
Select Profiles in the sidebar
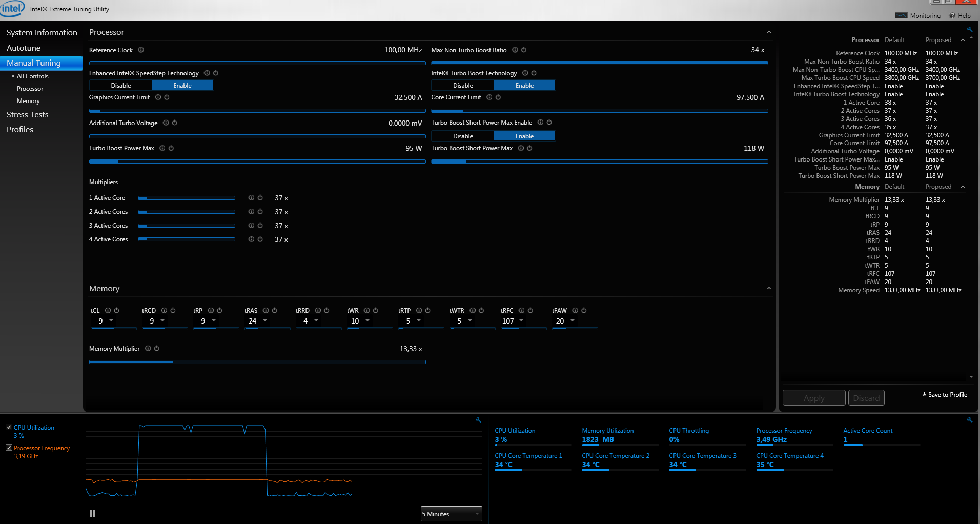click(20, 130)
